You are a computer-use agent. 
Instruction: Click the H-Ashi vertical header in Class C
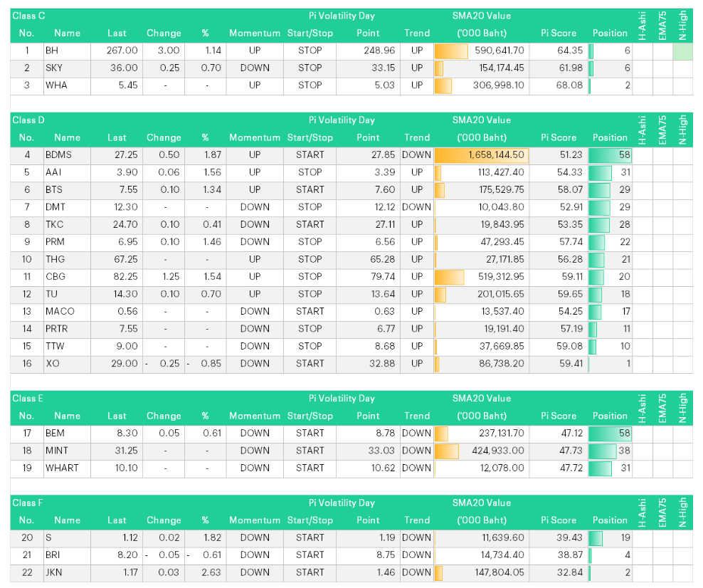pos(642,26)
